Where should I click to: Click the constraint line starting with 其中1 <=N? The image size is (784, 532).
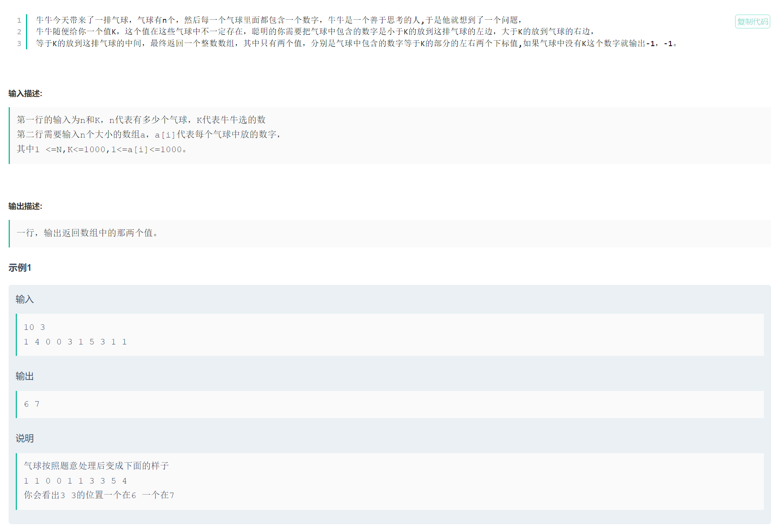pyautogui.click(x=101, y=149)
